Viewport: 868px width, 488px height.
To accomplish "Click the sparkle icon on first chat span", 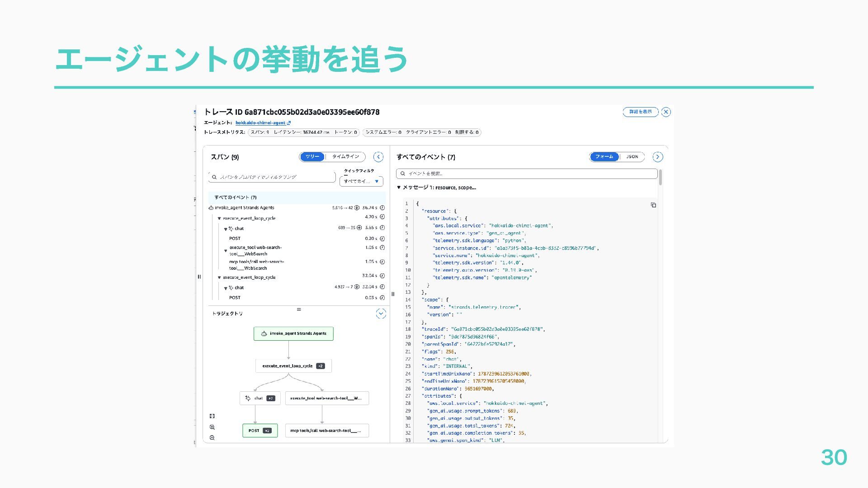I will tap(231, 229).
